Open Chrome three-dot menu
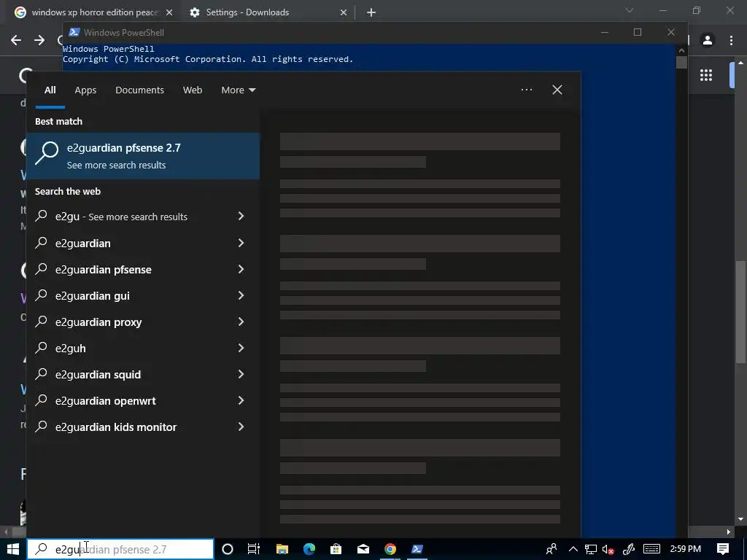Viewport: 747px width, 560px height. (x=731, y=40)
